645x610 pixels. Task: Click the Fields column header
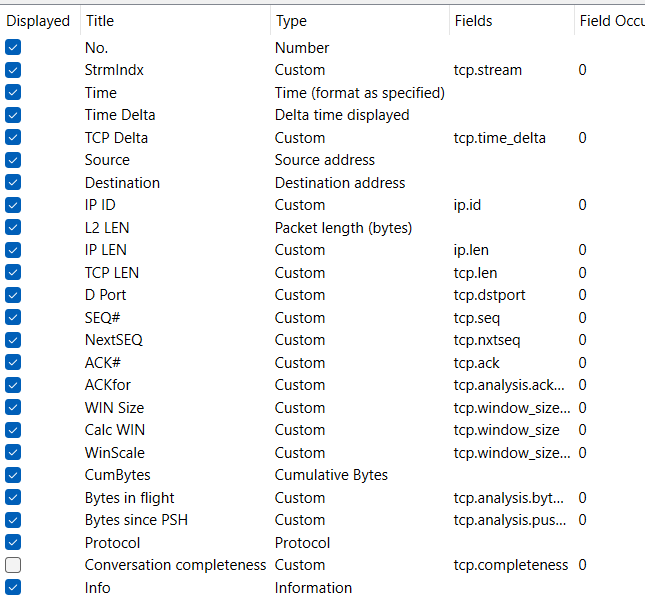tap(473, 20)
